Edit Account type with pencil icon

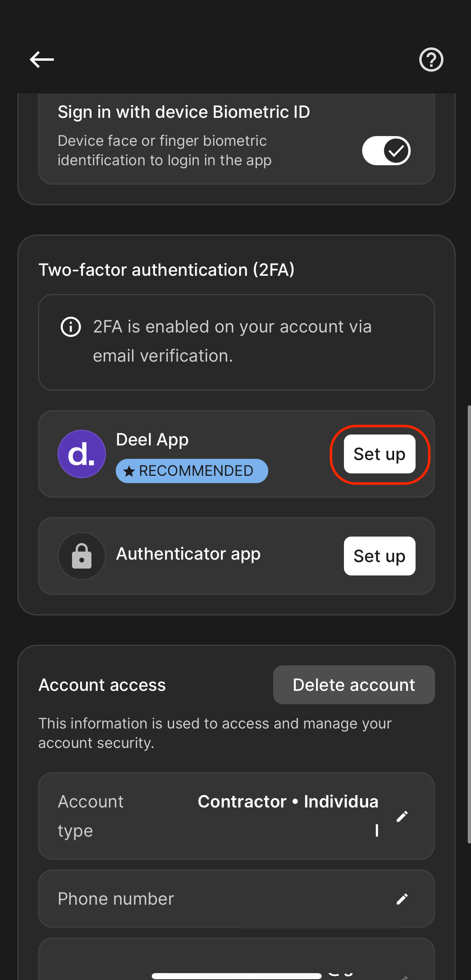[402, 816]
